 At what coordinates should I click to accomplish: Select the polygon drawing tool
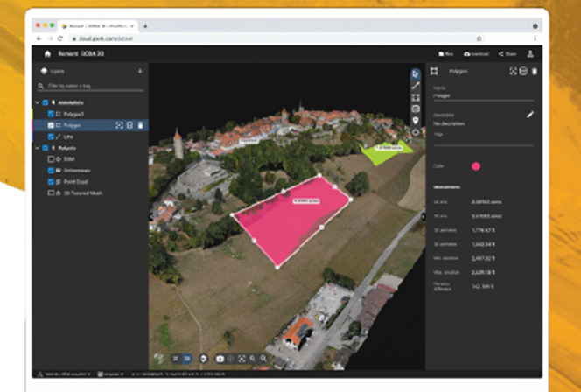click(x=416, y=96)
